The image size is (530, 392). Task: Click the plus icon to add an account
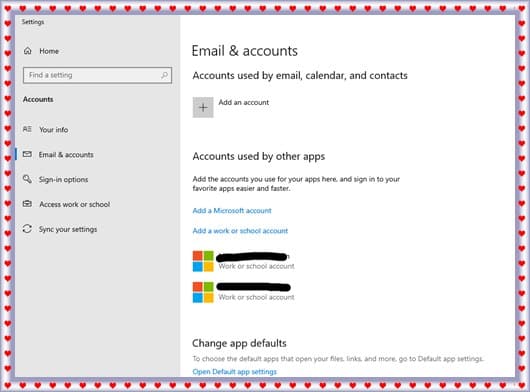203,107
